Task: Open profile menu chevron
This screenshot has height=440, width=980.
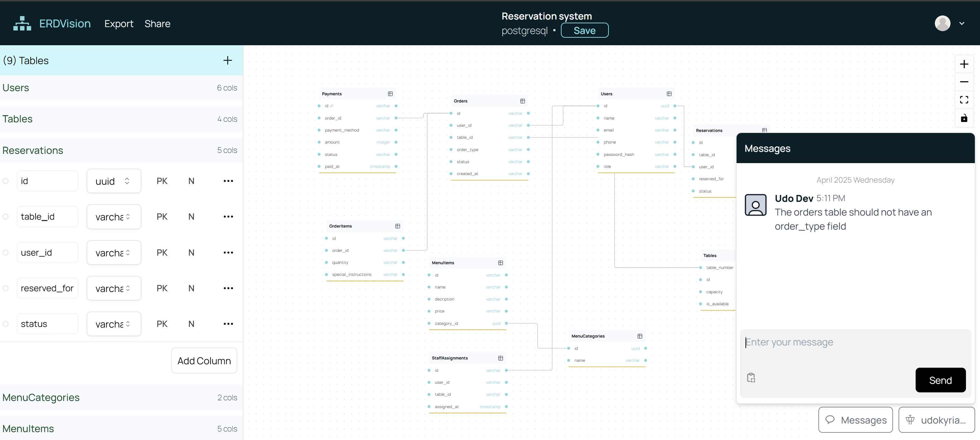Action: (x=962, y=24)
